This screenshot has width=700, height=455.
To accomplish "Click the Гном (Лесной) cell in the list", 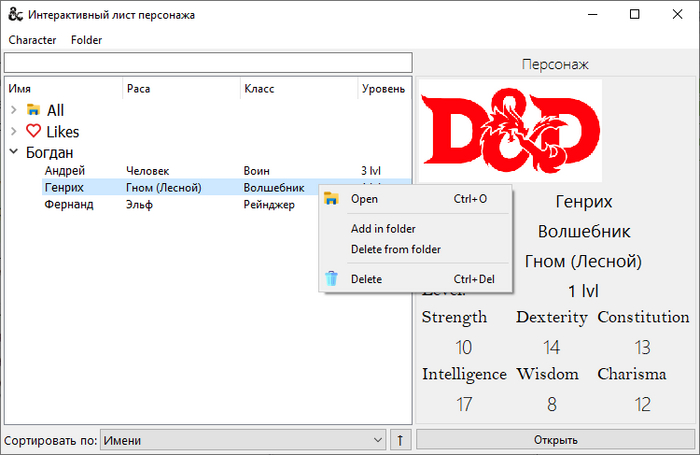I will [x=164, y=188].
